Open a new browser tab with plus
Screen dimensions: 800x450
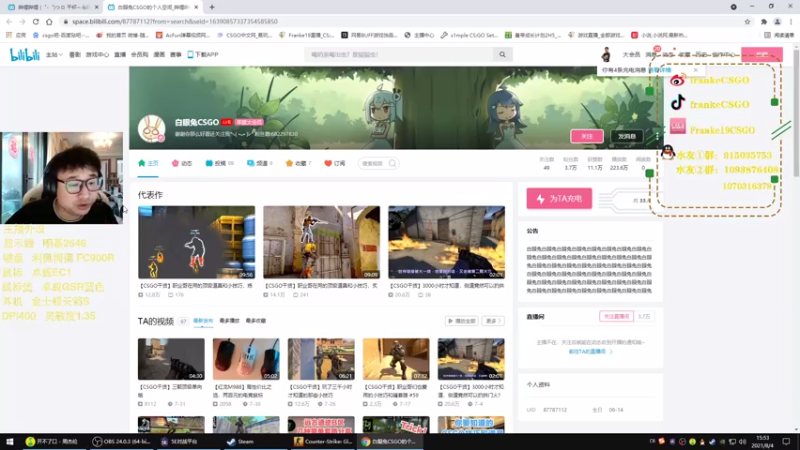pos(212,7)
